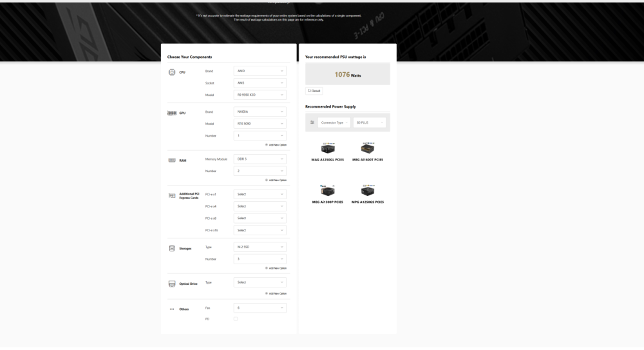Open the Memory Module dropdown showing DDR 5
Image resolution: width=644 pixels, height=350 pixels.
point(260,159)
